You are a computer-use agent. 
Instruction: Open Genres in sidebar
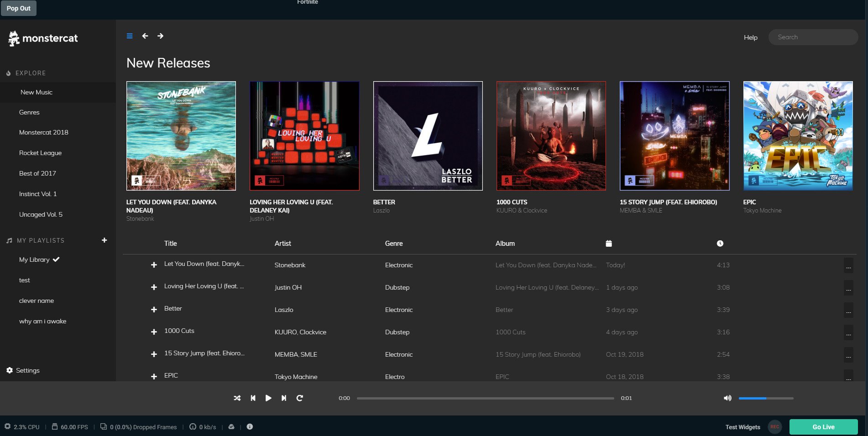29,112
